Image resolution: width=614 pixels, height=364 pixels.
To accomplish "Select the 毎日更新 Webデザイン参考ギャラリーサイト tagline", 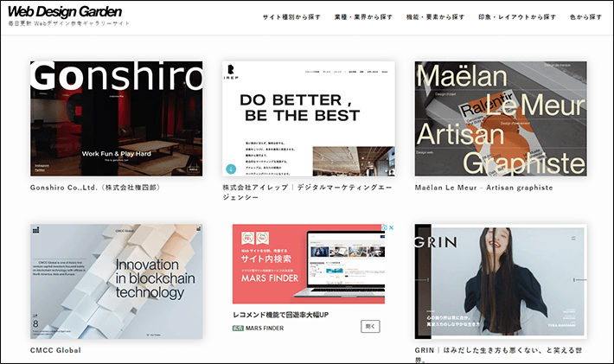I will (x=69, y=23).
